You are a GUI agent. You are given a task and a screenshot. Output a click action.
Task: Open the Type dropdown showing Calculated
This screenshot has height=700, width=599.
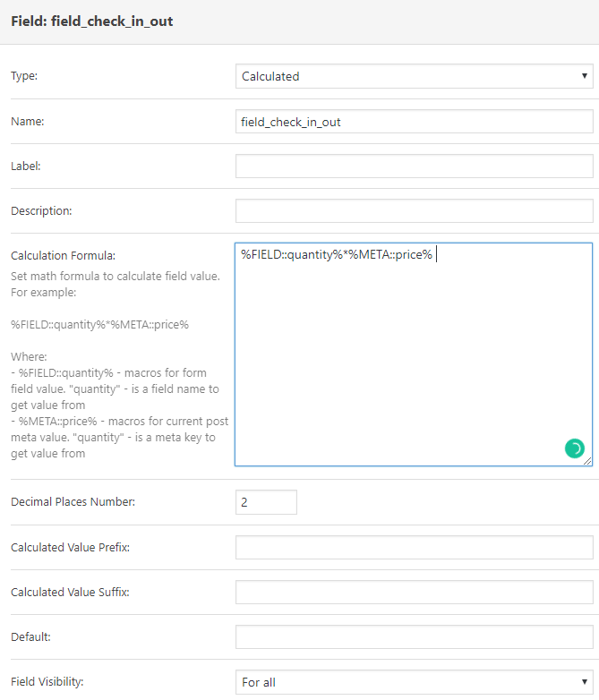pyautogui.click(x=414, y=76)
